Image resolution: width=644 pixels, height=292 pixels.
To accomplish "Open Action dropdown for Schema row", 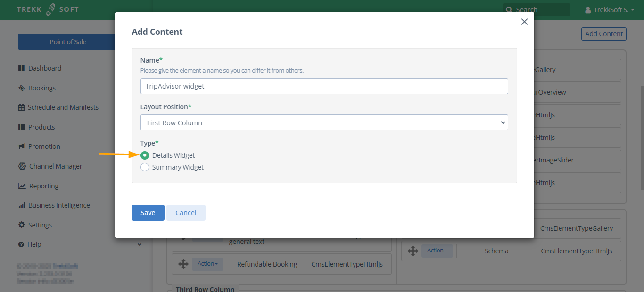I will point(437,251).
